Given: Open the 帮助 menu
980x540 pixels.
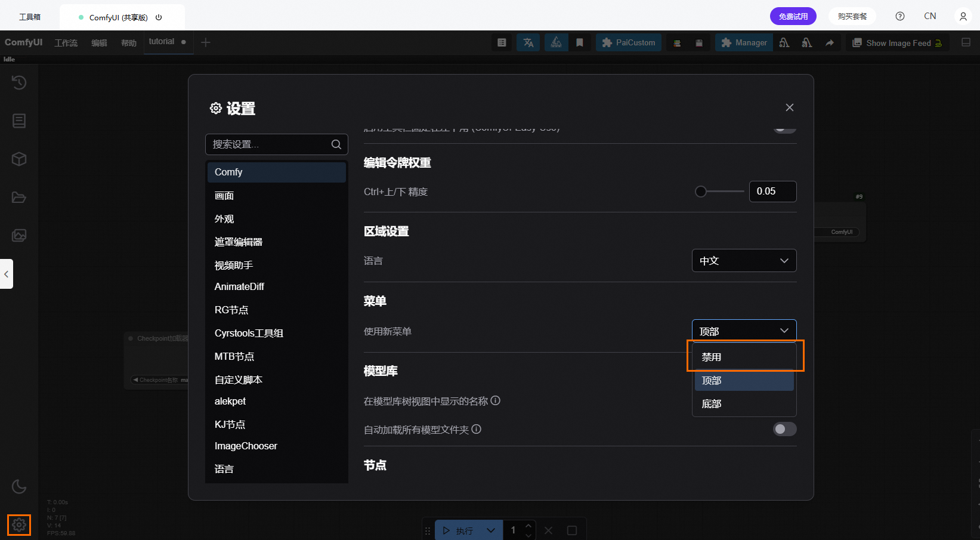Looking at the screenshot, I should [129, 43].
